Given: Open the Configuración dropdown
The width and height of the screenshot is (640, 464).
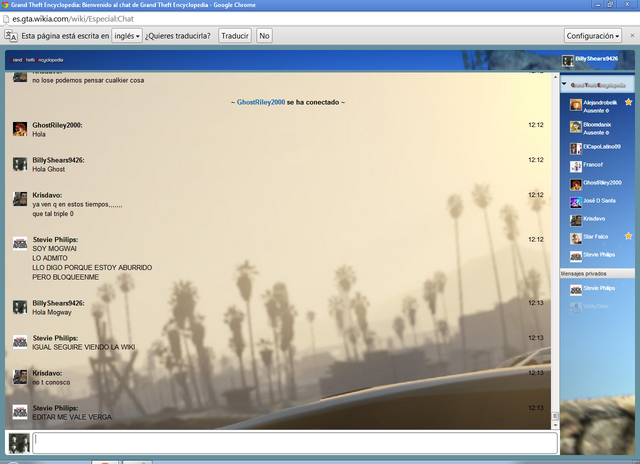Looking at the screenshot, I should (x=593, y=36).
